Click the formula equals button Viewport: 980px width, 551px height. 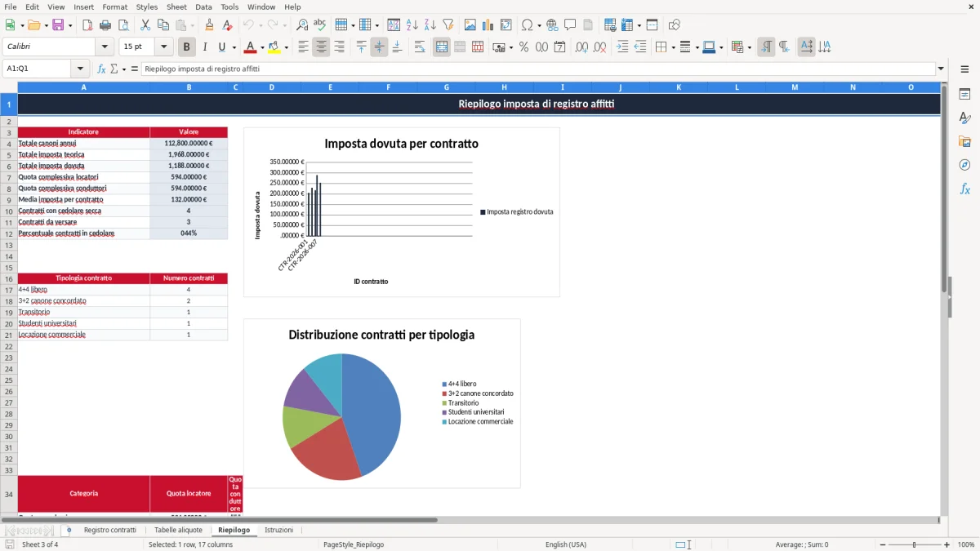[x=135, y=69]
